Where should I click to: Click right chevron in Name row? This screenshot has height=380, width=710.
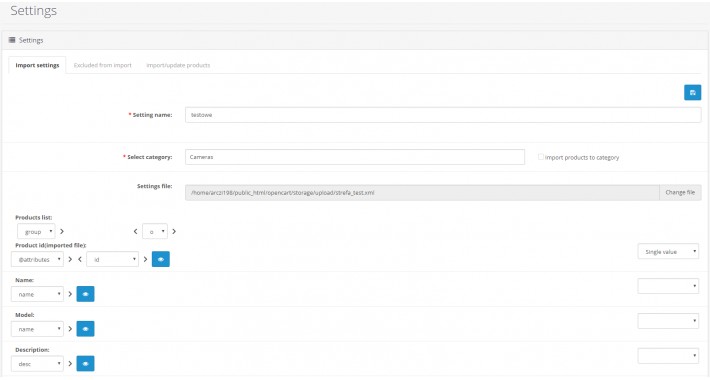[70, 294]
